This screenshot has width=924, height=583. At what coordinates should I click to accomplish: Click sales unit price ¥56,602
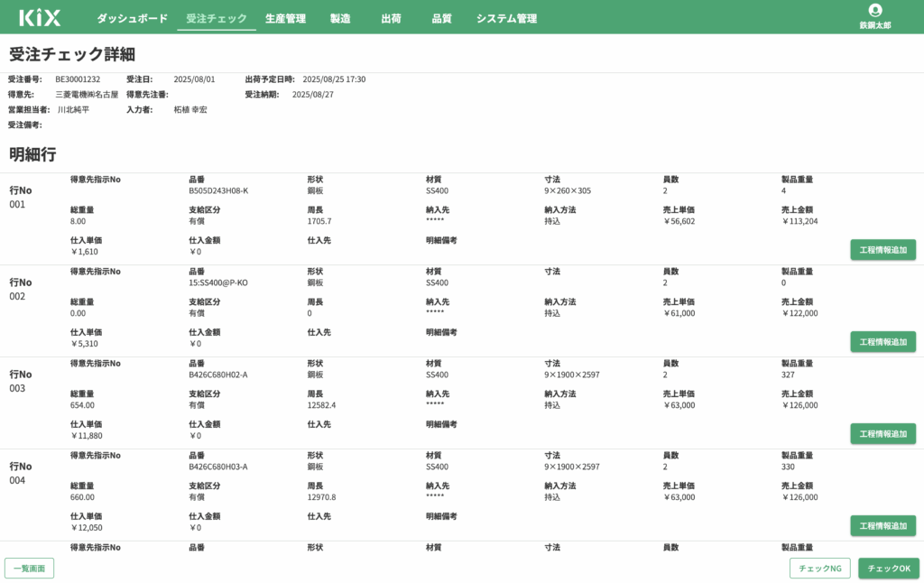point(679,222)
